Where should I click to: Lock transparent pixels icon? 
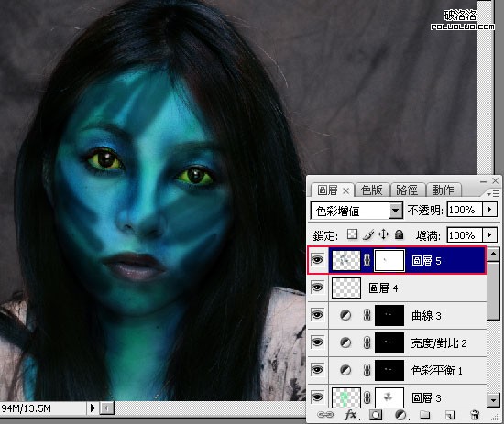352,234
